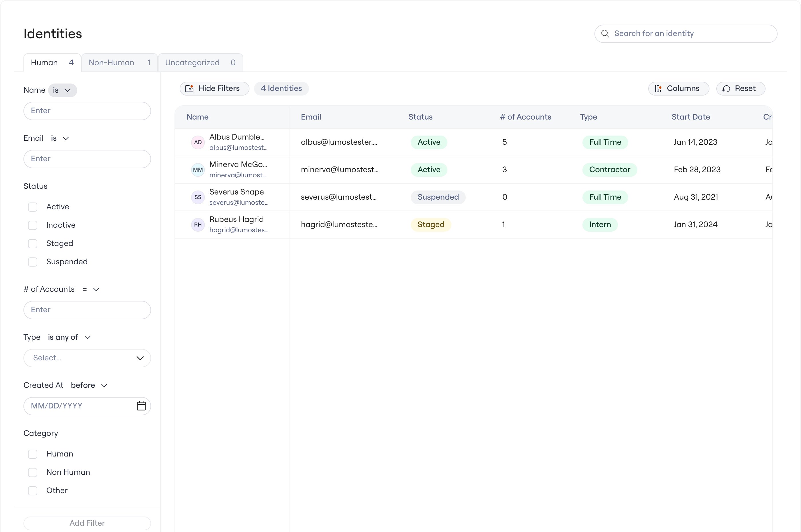
Task: Check the Inactive status filter
Action: (x=33, y=225)
